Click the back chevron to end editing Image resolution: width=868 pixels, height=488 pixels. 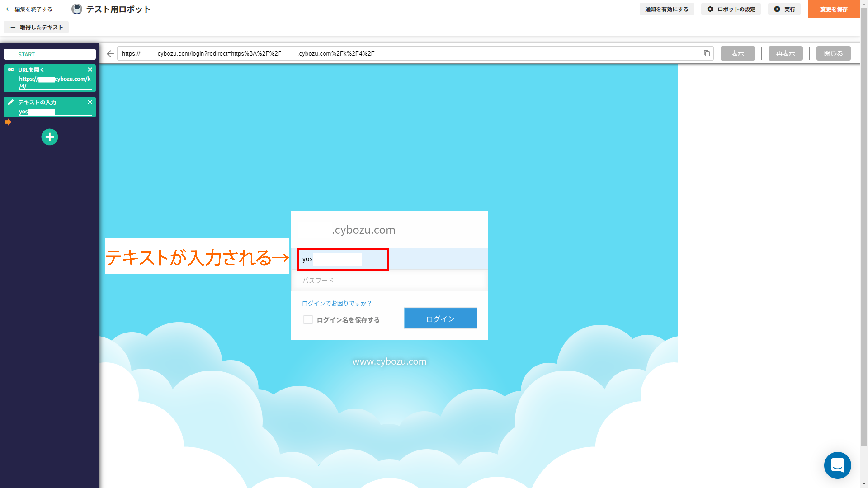tap(7, 9)
